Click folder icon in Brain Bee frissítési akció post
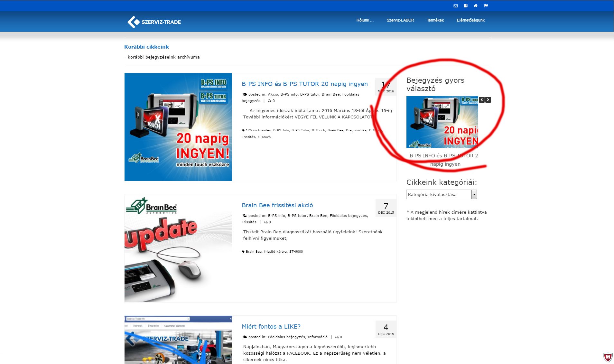 (x=245, y=216)
